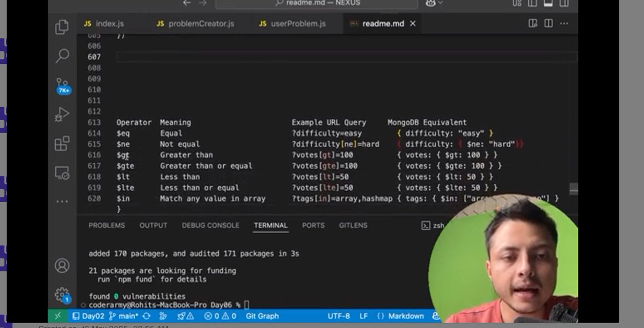Click 'found 0 vulnerabilities' terminal text
644x328 pixels.
point(137,296)
